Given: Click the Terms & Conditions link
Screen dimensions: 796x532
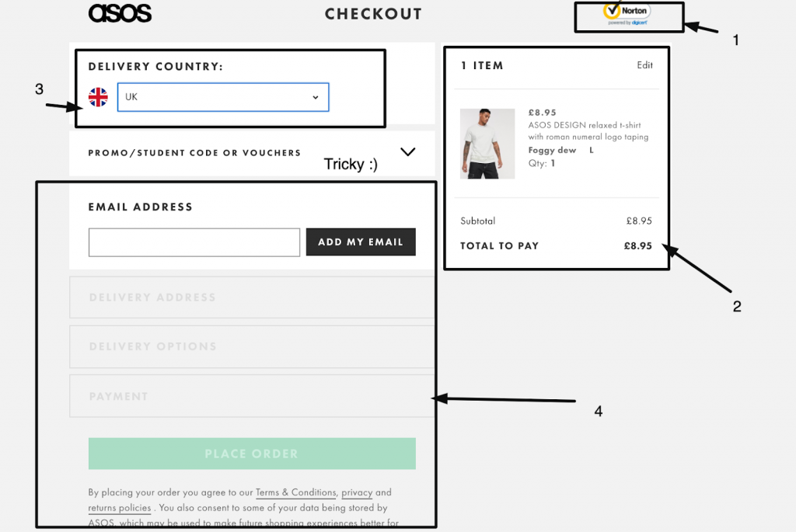Looking at the screenshot, I should click(x=295, y=492).
